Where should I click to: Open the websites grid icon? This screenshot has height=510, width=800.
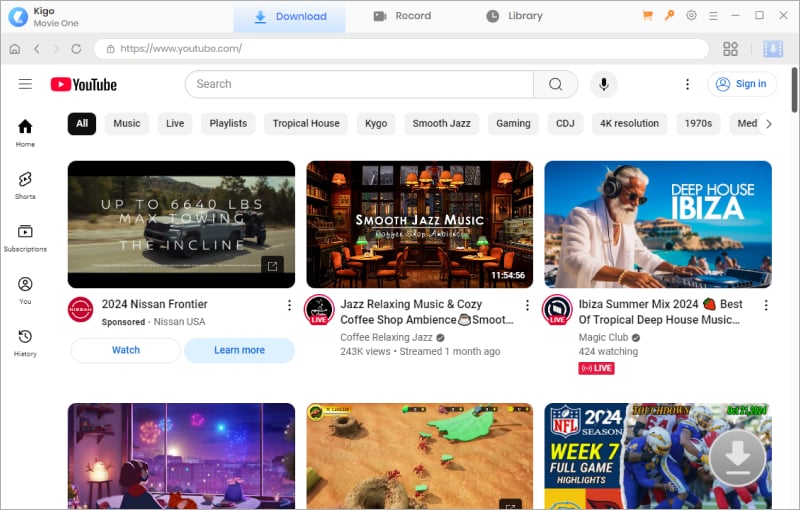[x=731, y=49]
